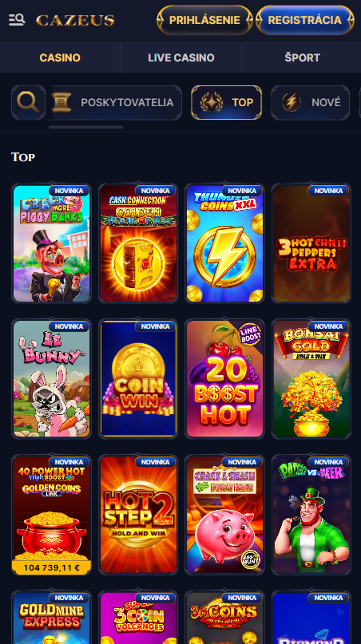Click the Prihlásenie button
This screenshot has width=361, height=644.
[204, 20]
